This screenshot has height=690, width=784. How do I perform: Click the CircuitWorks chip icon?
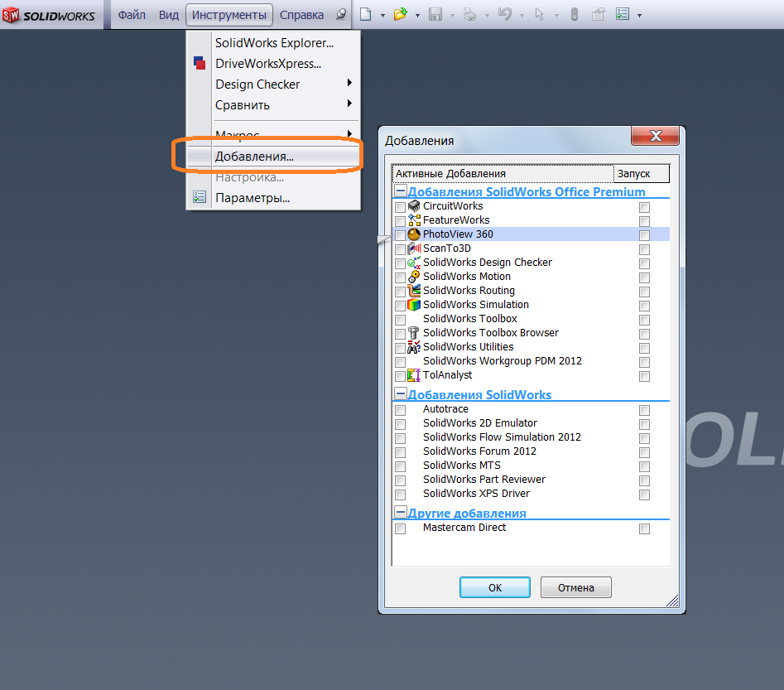414,206
